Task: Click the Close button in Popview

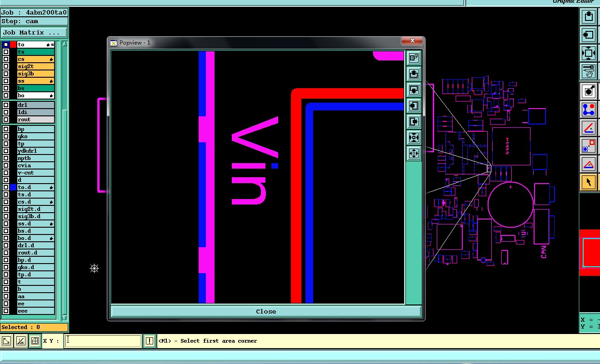Action: (x=266, y=311)
